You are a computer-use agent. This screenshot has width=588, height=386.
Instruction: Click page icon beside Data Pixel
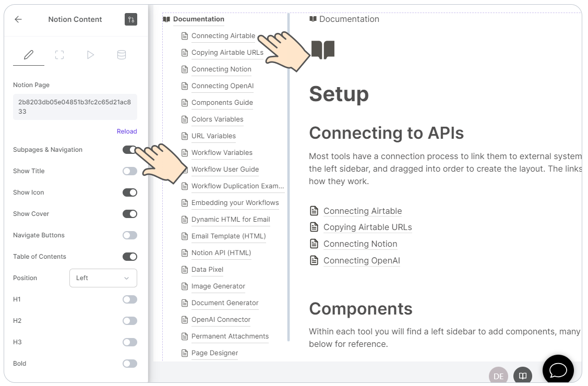point(185,270)
